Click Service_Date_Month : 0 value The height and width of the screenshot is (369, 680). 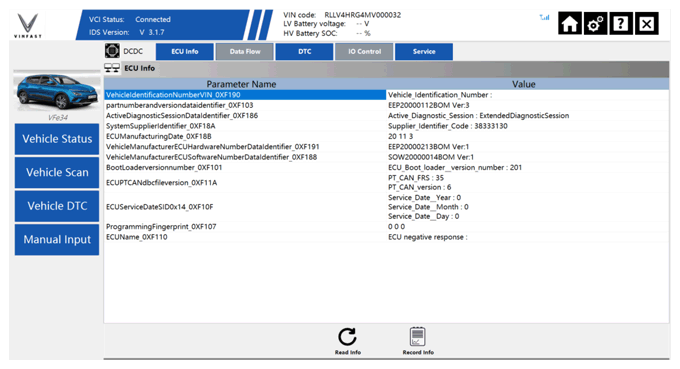click(x=428, y=207)
